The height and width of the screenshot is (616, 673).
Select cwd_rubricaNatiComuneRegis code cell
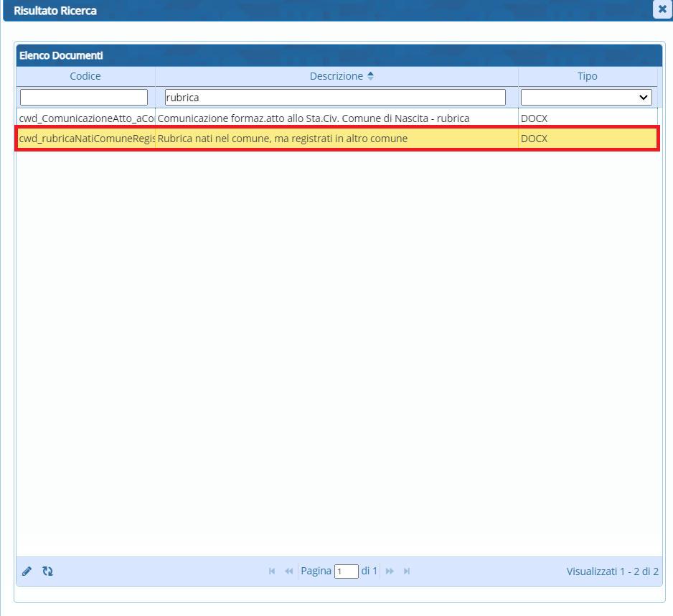pos(86,139)
